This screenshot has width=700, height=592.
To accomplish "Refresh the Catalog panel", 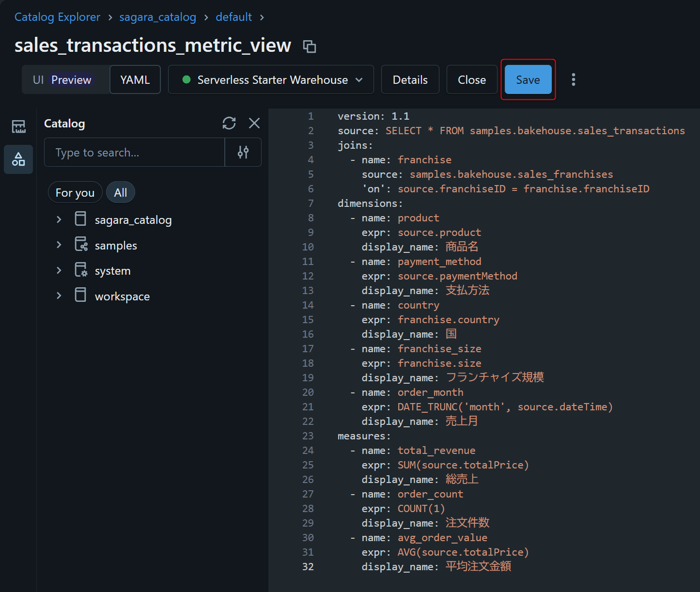I will tap(229, 123).
